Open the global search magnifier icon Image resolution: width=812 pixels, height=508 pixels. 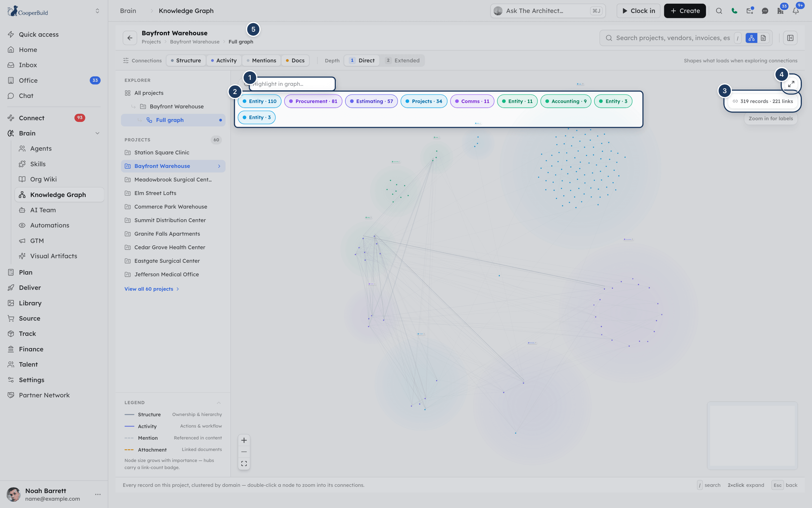point(719,11)
